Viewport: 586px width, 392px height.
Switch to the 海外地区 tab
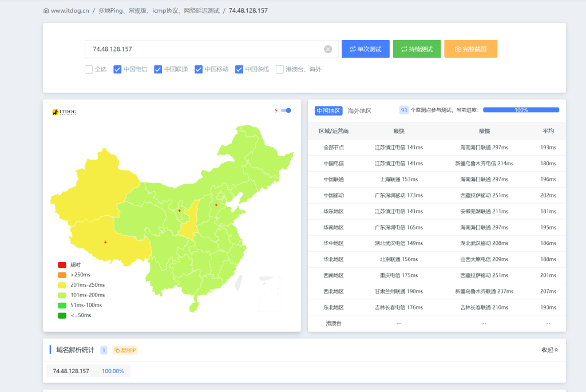click(359, 110)
